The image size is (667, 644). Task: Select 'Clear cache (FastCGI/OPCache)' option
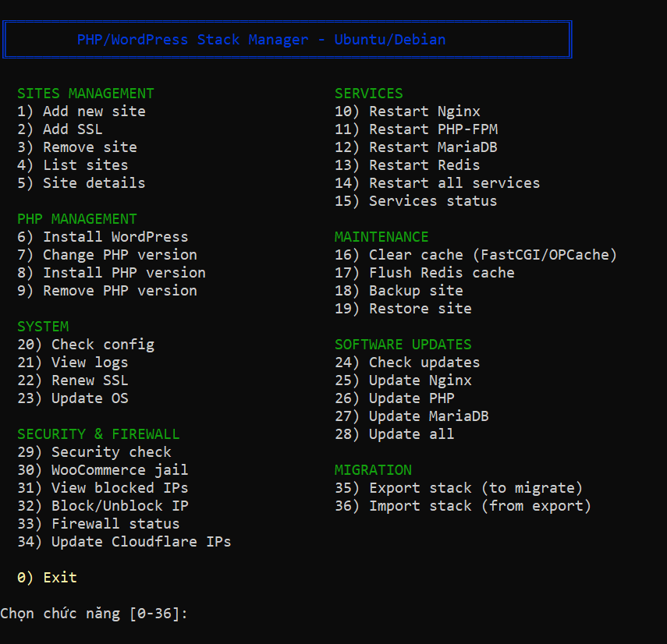tap(476, 255)
